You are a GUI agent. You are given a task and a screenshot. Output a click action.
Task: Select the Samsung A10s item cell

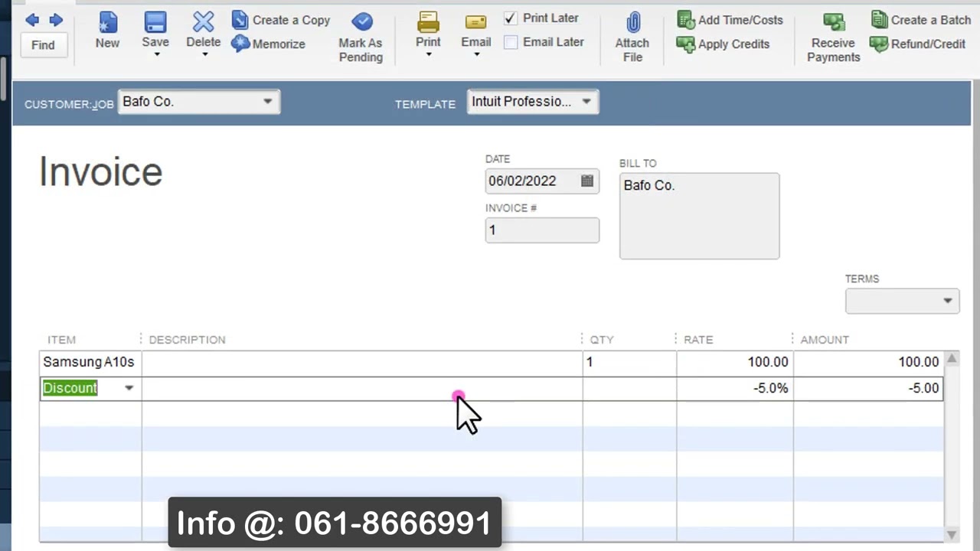(90, 362)
